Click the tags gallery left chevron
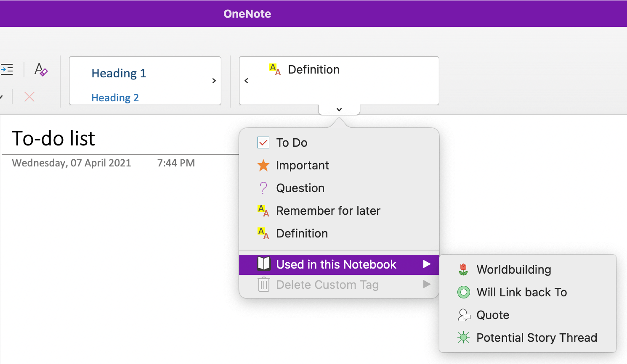Viewport: 627px width, 364px height. [246, 81]
